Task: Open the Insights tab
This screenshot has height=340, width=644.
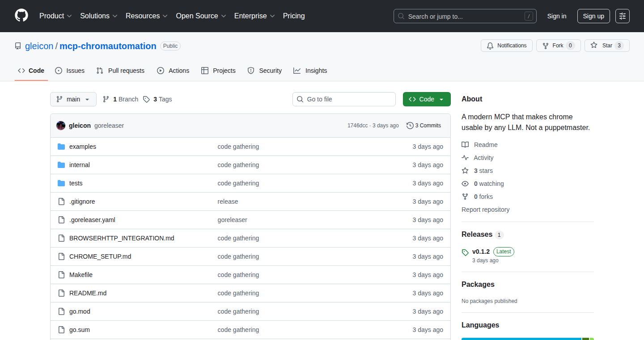Action: [310, 71]
